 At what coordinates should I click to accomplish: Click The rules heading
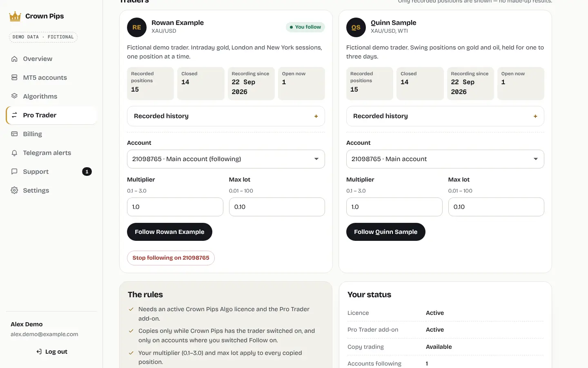(x=145, y=295)
